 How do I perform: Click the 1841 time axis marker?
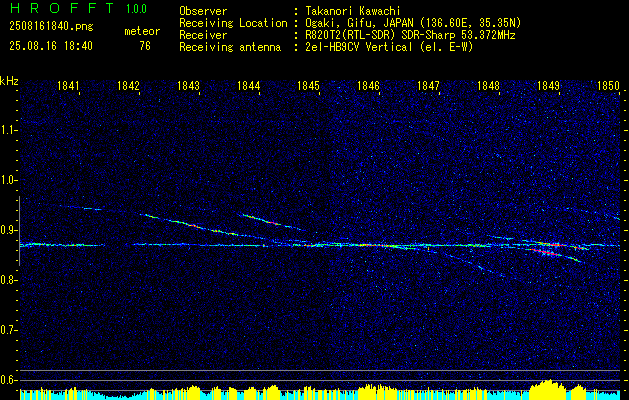click(68, 85)
